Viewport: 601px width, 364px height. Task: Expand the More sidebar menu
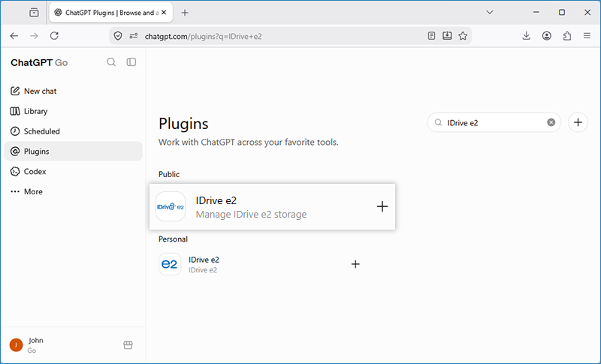(73, 191)
